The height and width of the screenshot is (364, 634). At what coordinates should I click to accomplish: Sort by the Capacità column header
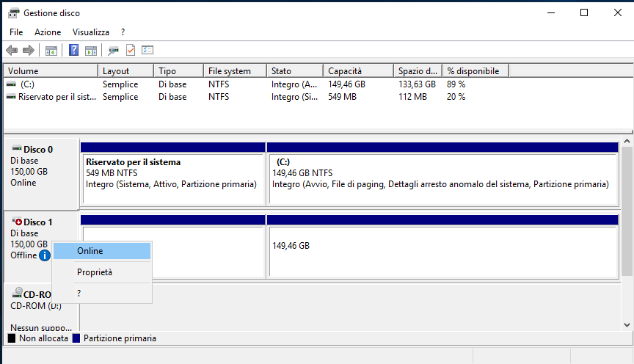coord(359,70)
